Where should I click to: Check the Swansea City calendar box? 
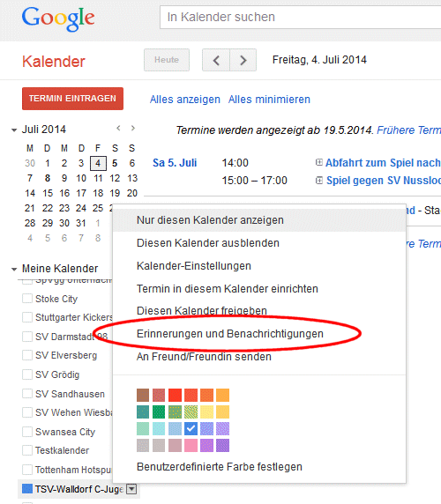[x=27, y=432]
